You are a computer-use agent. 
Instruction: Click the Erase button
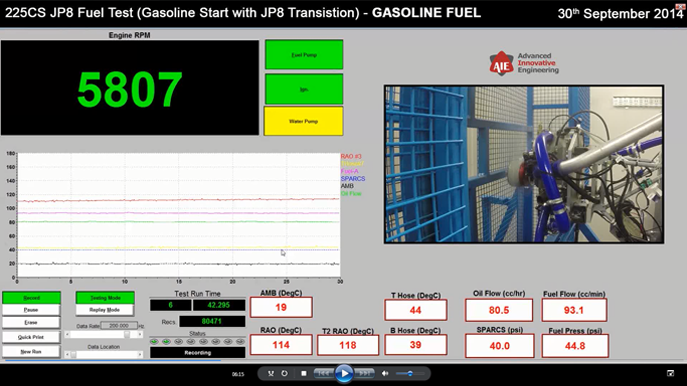coord(31,322)
